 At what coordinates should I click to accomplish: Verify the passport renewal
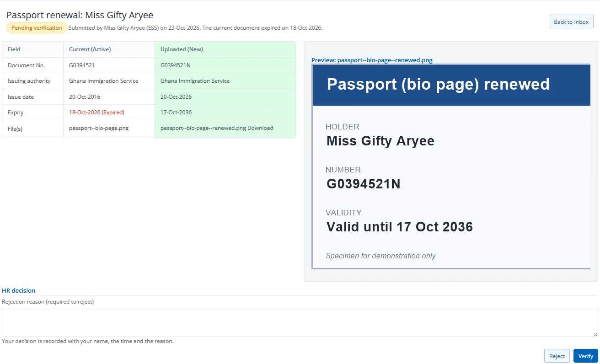(x=585, y=356)
